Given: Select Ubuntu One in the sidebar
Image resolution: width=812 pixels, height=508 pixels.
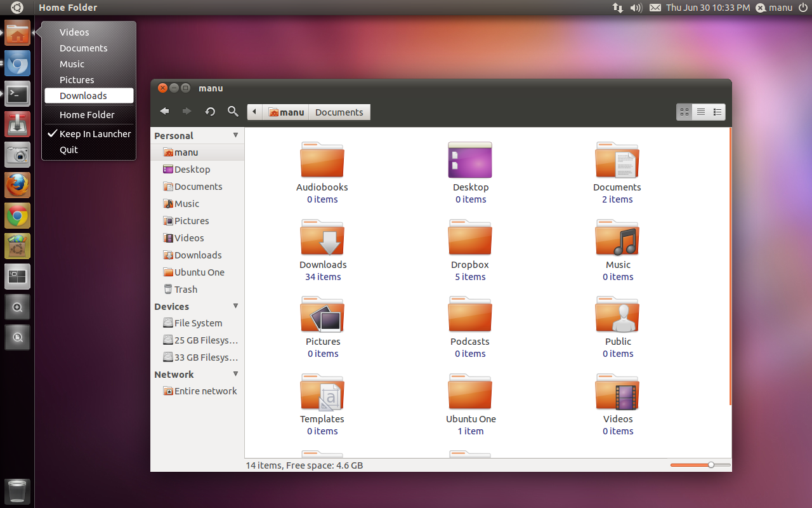Looking at the screenshot, I should tap(199, 272).
